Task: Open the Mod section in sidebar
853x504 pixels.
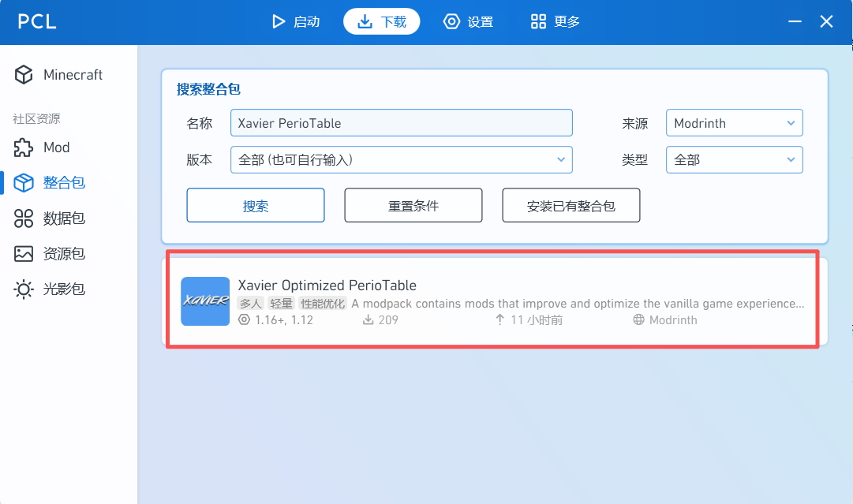Action: pos(69,147)
